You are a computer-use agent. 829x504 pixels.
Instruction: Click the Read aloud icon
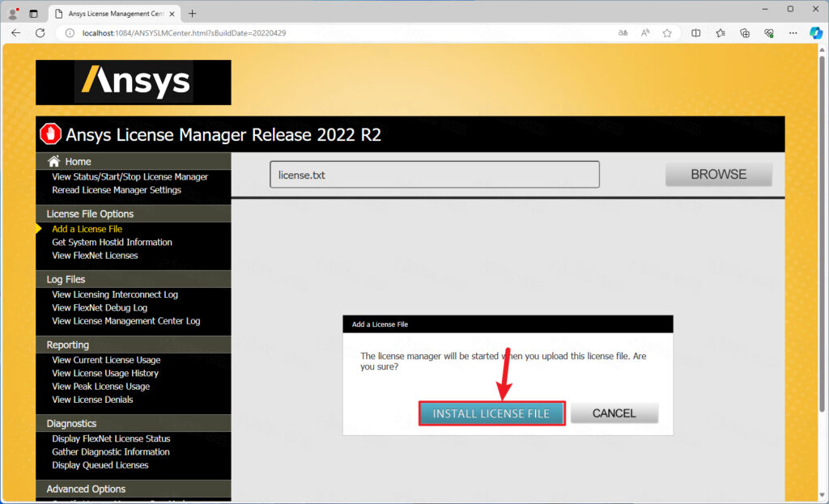[645, 32]
